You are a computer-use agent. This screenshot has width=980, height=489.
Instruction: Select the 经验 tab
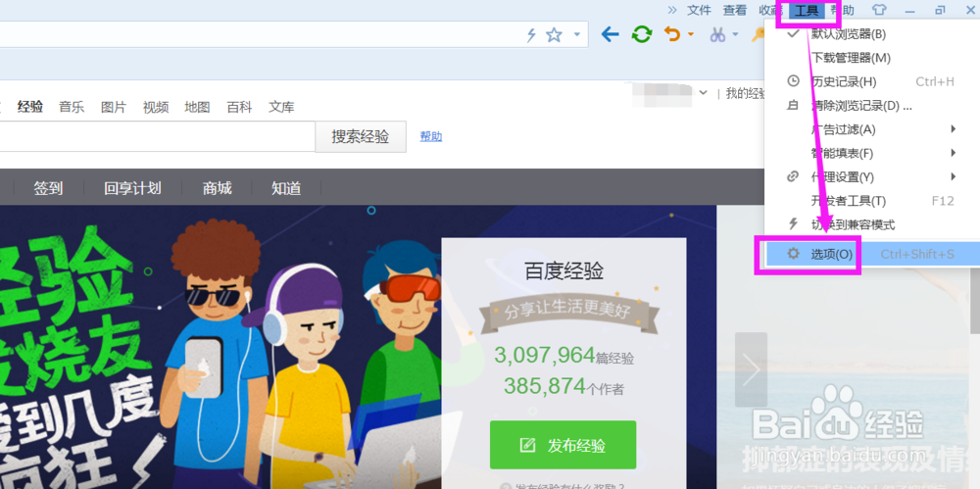coord(30,106)
